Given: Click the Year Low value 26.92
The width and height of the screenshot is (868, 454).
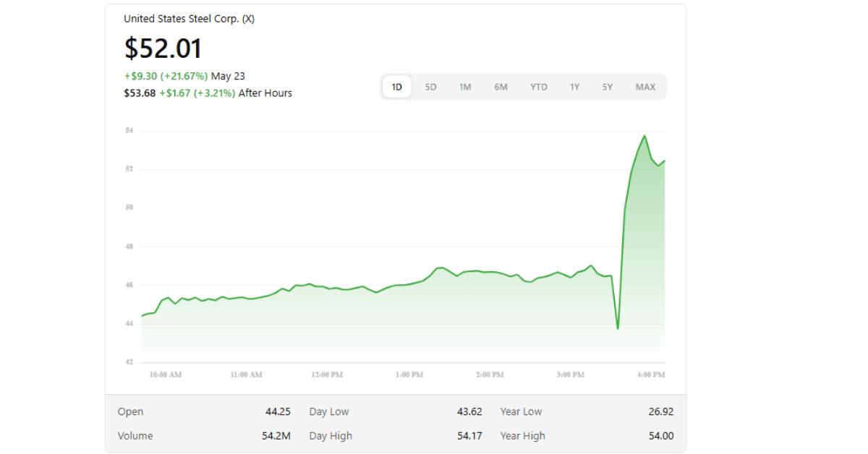Looking at the screenshot, I should click(661, 411).
